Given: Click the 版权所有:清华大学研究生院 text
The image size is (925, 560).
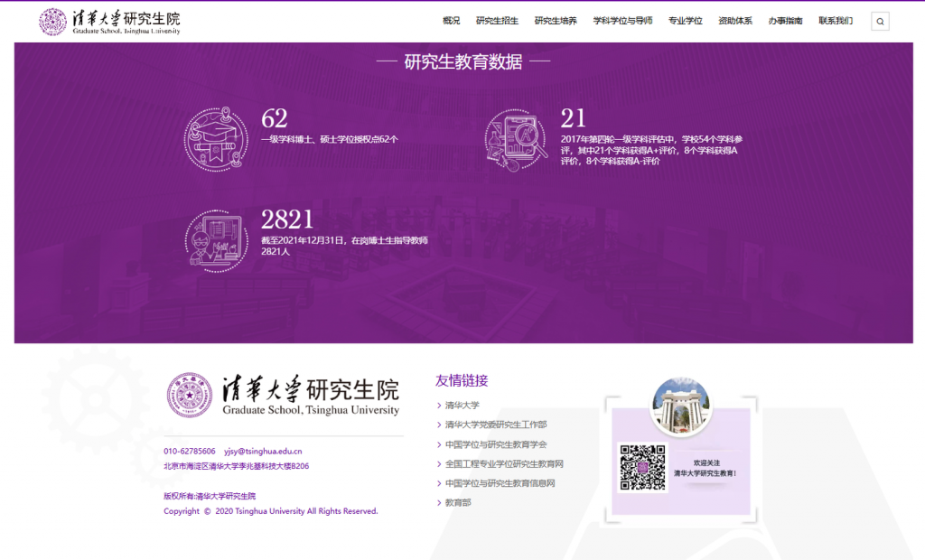Looking at the screenshot, I should [210, 496].
